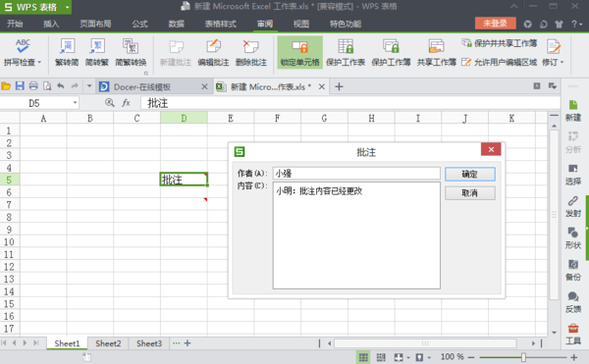Click the formula bar magnifier icon
Image resolution: width=589 pixels, height=364 pixels.
110,102
